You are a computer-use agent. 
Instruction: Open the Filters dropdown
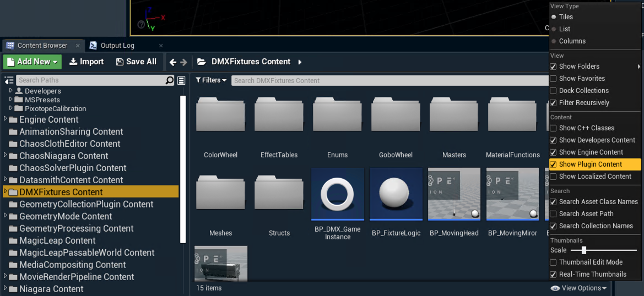pyautogui.click(x=211, y=80)
